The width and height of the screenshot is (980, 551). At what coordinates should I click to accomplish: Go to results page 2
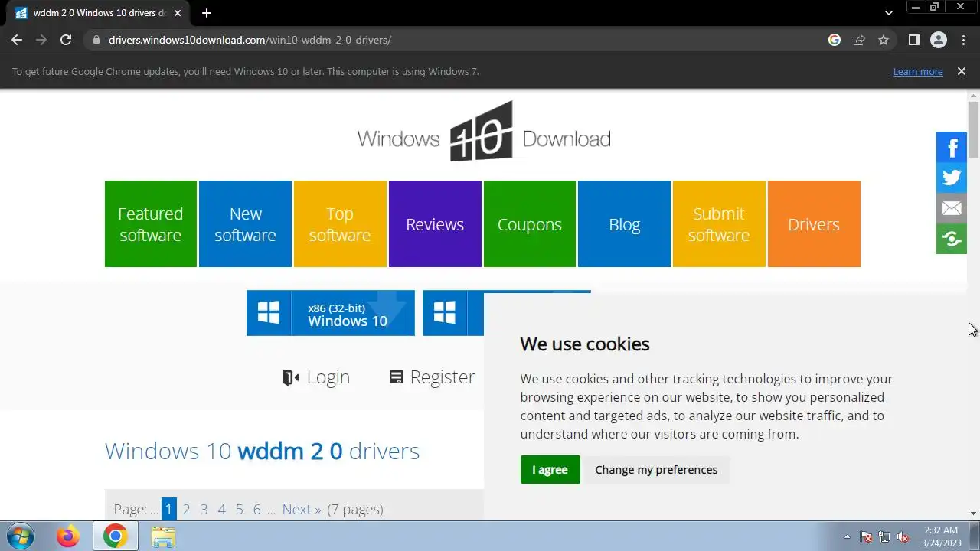(186, 510)
